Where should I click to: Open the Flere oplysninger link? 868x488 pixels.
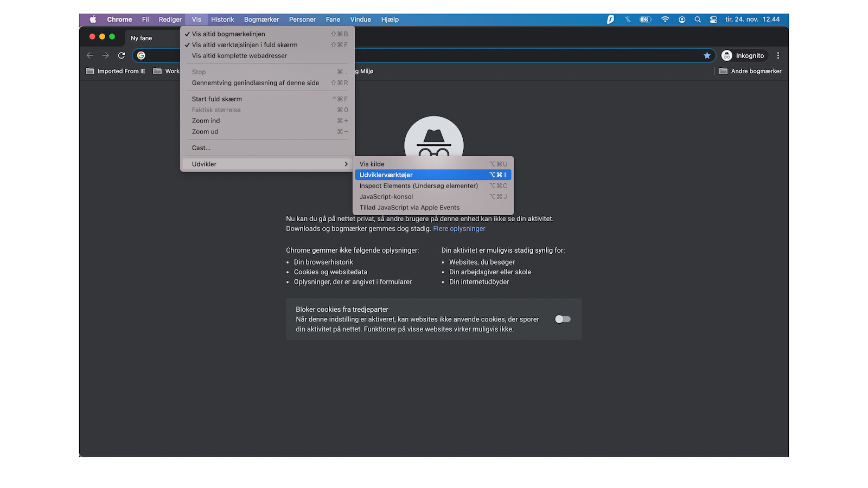(x=458, y=228)
